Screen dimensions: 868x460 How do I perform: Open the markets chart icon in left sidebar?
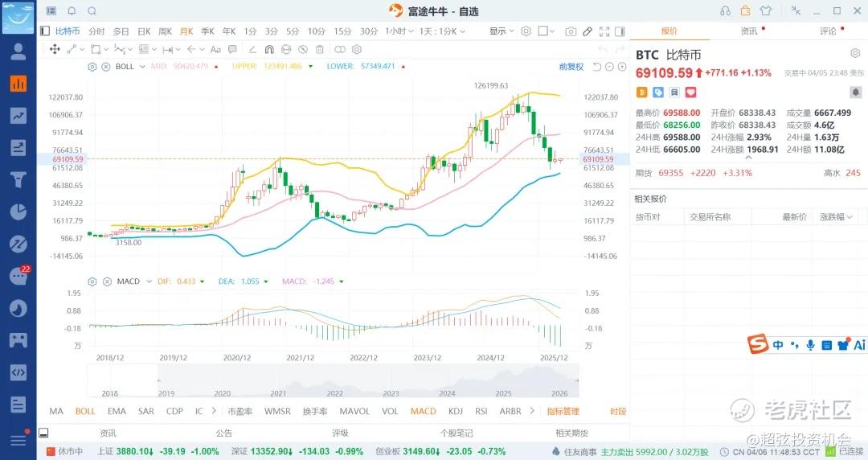18,84
